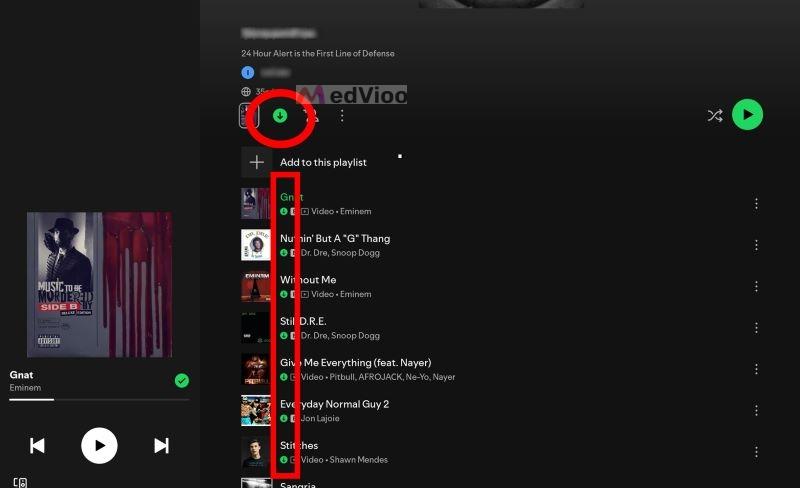Toggle the green playlist download button
This screenshot has width=800, height=488.
tap(280, 116)
